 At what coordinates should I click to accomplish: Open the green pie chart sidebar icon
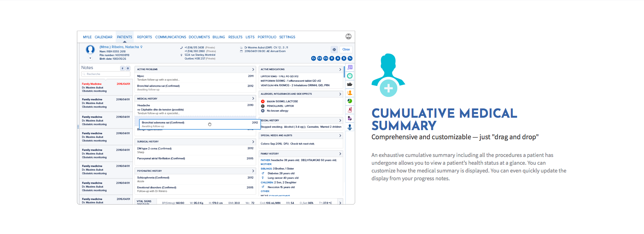(x=350, y=101)
